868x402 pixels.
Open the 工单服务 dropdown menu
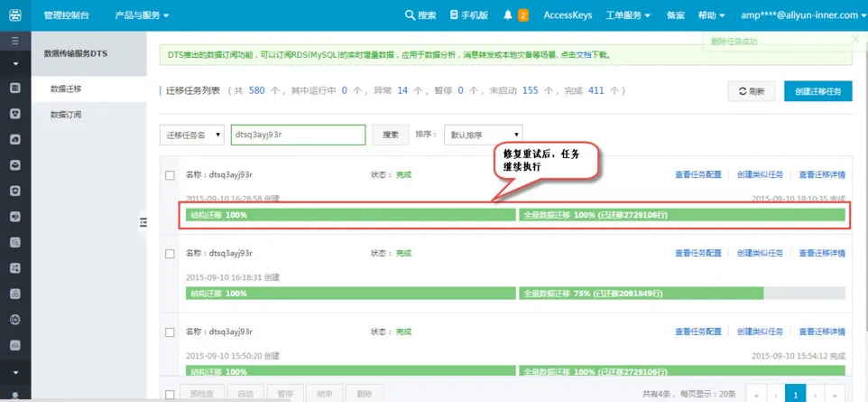pos(628,15)
